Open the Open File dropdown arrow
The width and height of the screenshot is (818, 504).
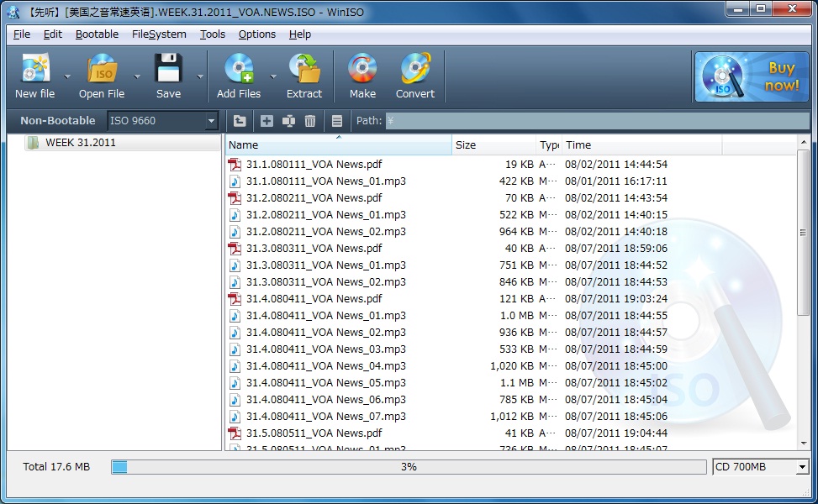point(137,76)
